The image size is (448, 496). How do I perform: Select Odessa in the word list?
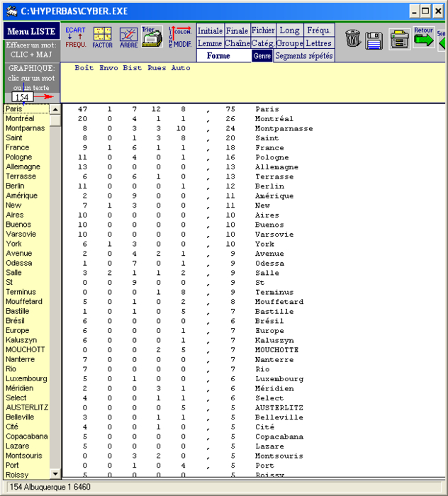coord(27,263)
